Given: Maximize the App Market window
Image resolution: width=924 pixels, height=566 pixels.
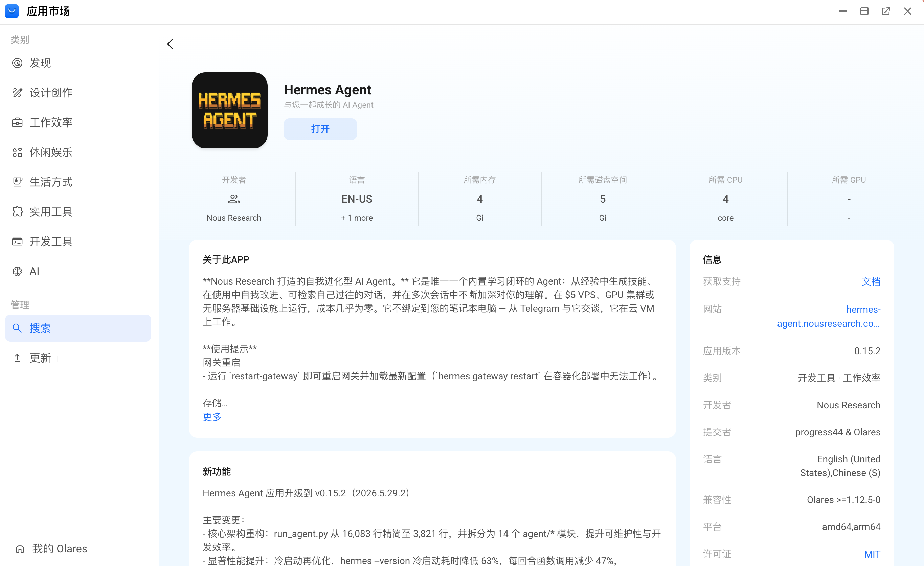Looking at the screenshot, I should pyautogui.click(x=864, y=11).
